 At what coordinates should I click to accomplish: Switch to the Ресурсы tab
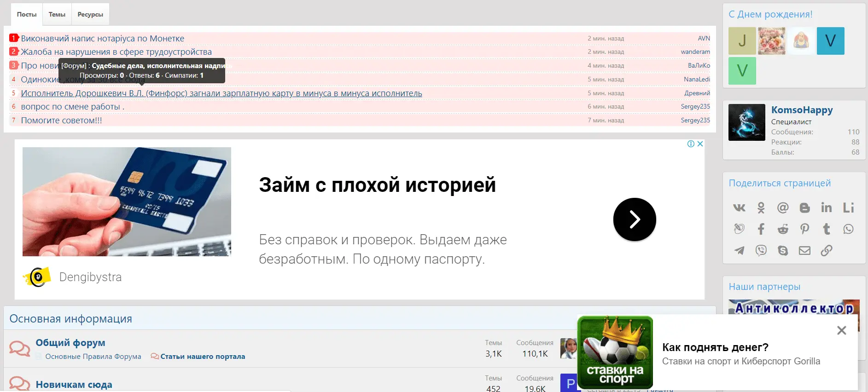pyautogui.click(x=90, y=14)
